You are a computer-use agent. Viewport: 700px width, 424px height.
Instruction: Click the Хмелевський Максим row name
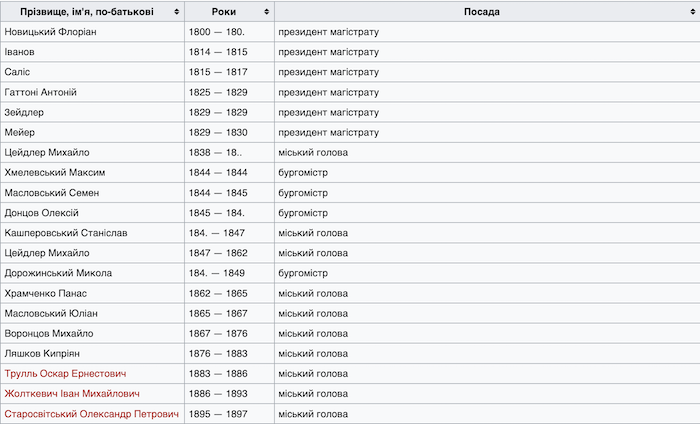click(x=55, y=173)
